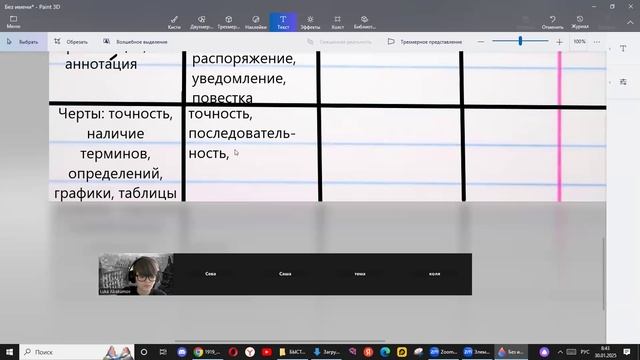Click the horizontal canvas scrollbar
Viewport: 640px width, 360px height.
pyautogui.click(x=280, y=341)
